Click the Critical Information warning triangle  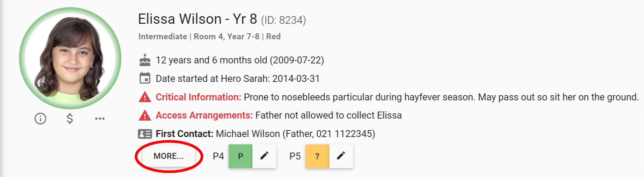[145, 97]
